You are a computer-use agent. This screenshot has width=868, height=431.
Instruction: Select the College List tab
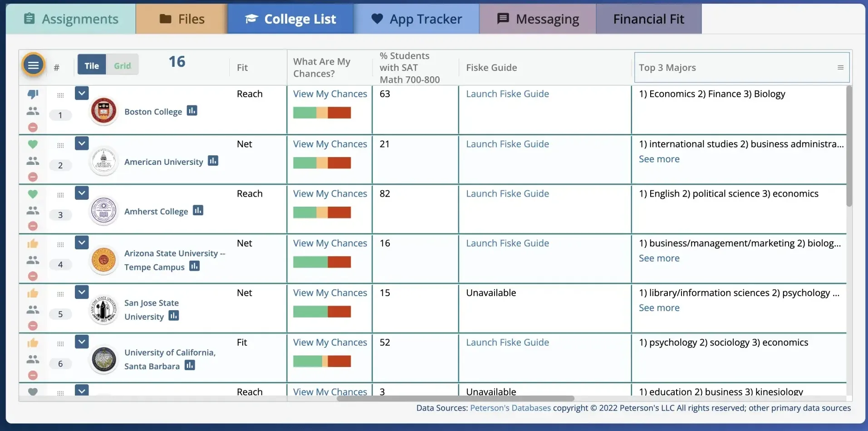290,19
